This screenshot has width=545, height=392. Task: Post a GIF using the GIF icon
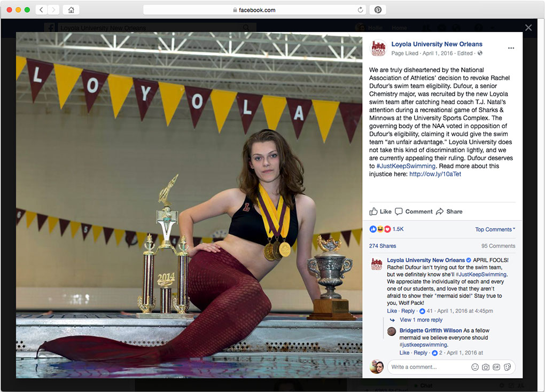pos(496,367)
